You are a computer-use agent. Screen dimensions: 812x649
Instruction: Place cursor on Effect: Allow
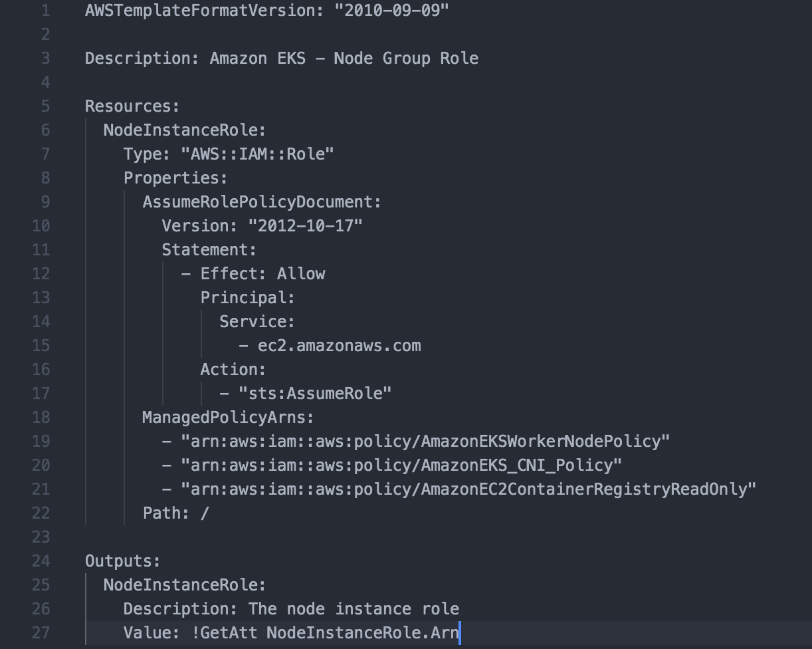(x=262, y=274)
